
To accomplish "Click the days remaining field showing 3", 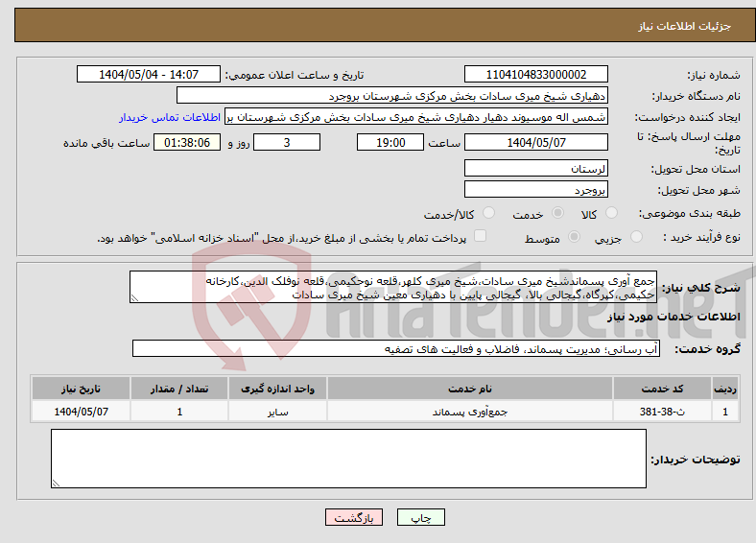I will coord(287,142).
